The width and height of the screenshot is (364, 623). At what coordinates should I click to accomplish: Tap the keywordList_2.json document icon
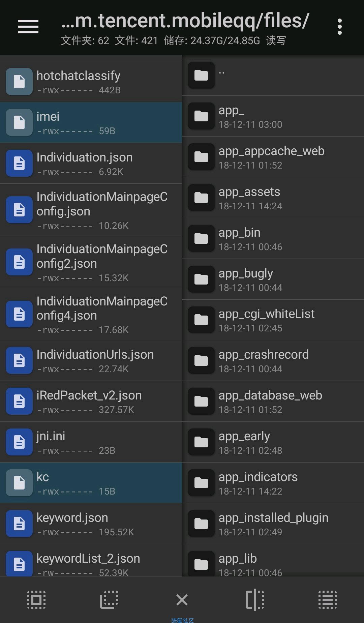click(x=19, y=564)
